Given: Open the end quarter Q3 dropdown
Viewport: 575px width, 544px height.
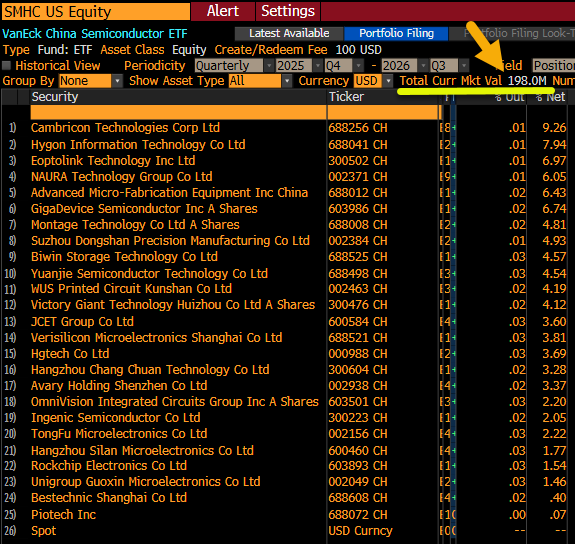Looking at the screenshot, I should (x=449, y=66).
